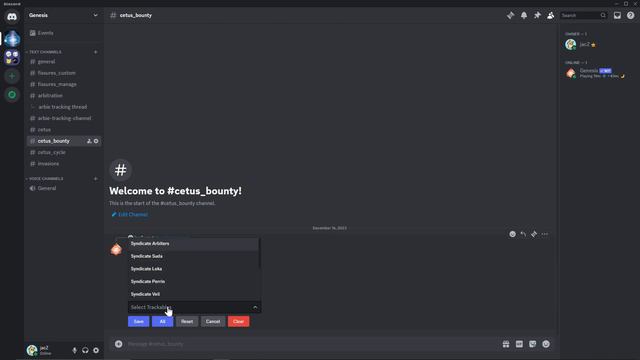Open the Inbox icon

coord(617,15)
